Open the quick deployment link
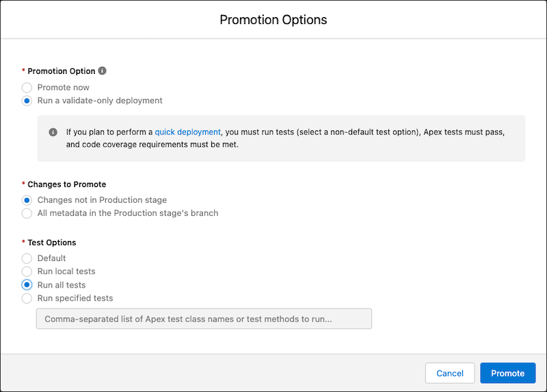547x392 pixels. tap(187, 132)
